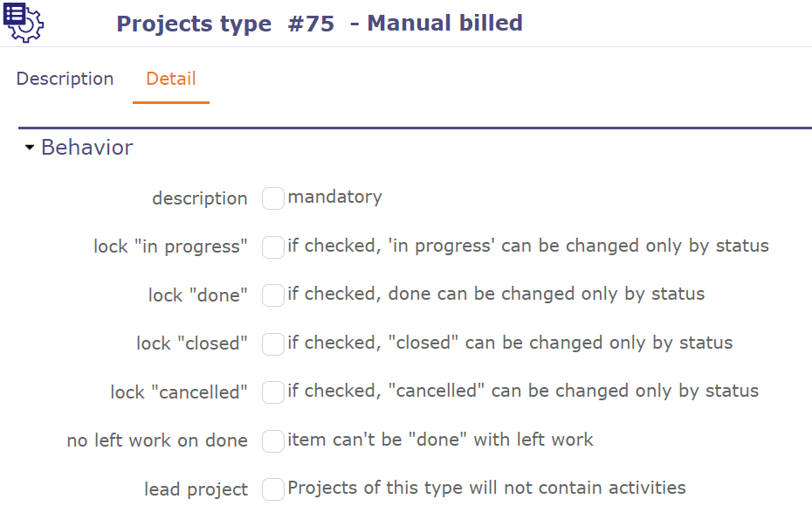
Task: Click the lock "in progress" field label
Action: coord(170,246)
